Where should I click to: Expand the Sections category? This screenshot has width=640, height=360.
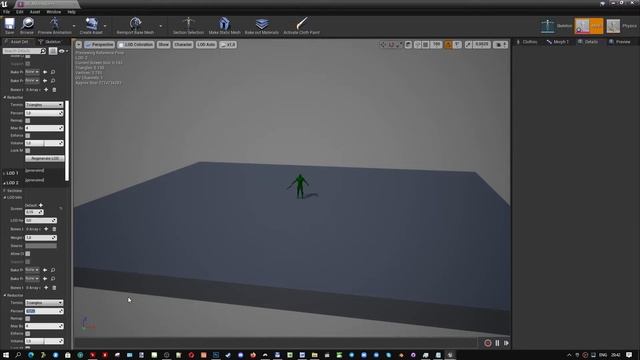pos(5,191)
